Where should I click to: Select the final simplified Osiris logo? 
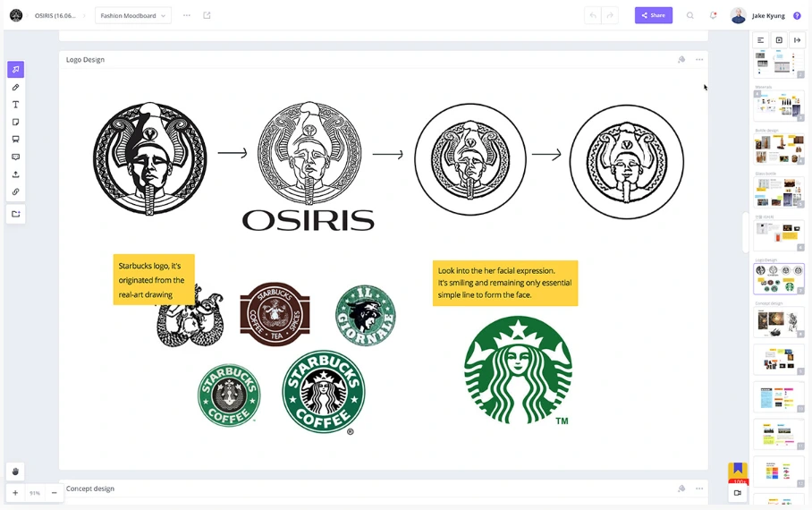[x=627, y=162]
